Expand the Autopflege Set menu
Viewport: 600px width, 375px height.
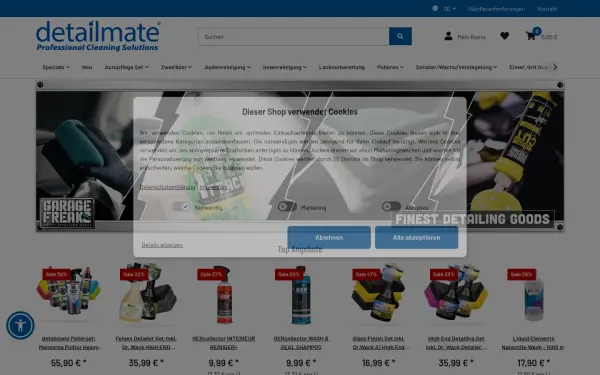[x=127, y=67]
